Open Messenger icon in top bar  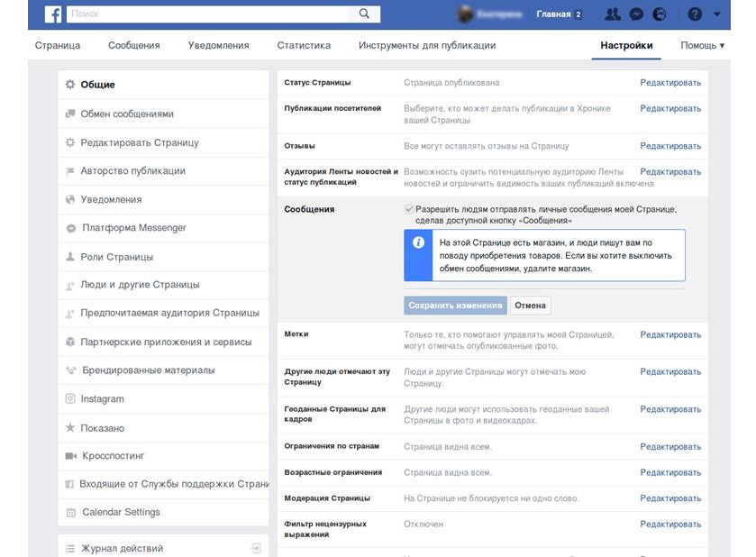(636, 14)
